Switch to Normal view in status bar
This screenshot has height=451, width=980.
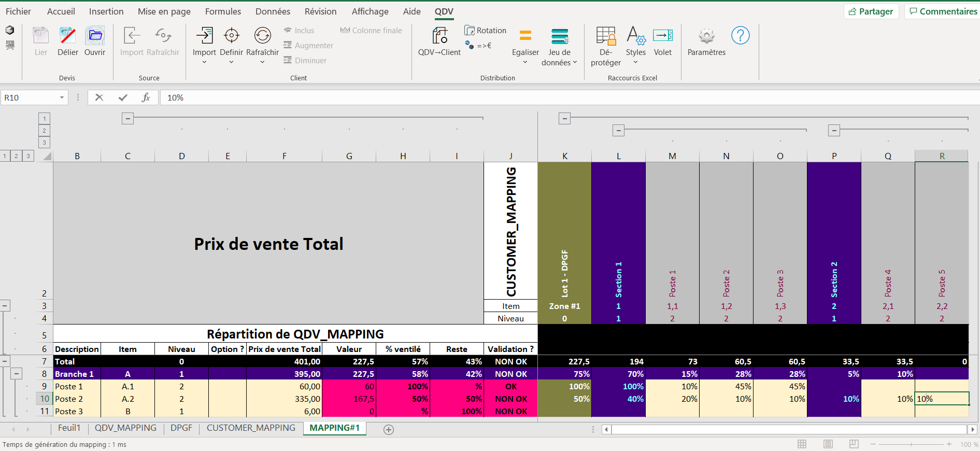(x=802, y=444)
